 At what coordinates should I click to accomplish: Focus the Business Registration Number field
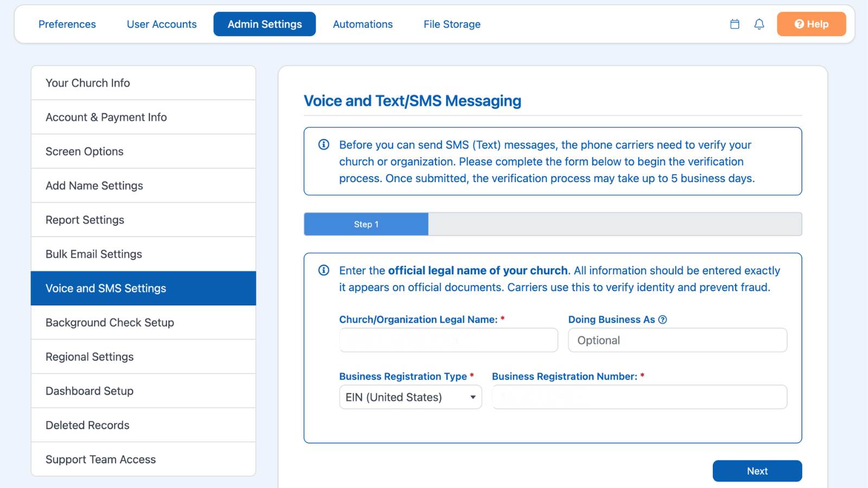click(639, 397)
